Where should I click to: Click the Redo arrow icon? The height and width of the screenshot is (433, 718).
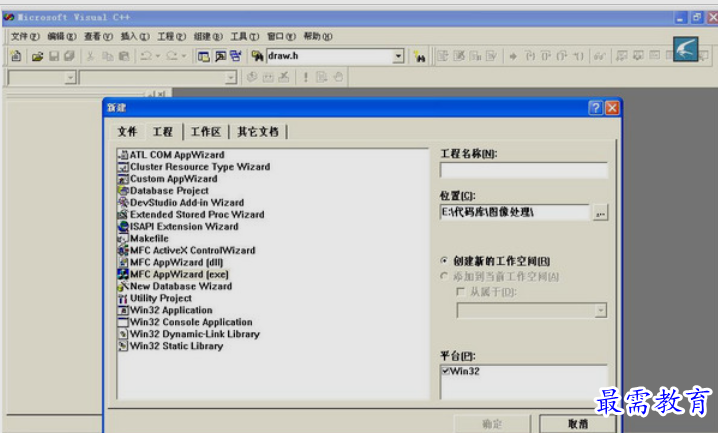click(172, 56)
